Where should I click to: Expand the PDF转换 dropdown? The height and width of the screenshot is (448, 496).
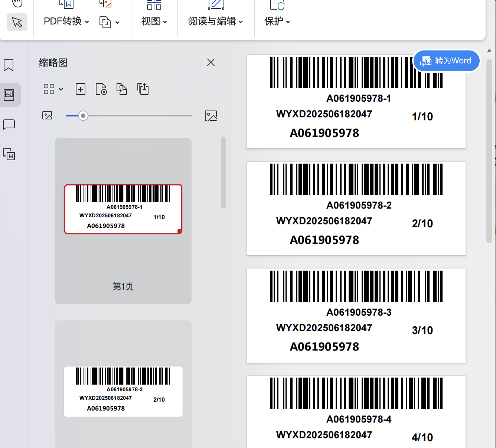(66, 22)
